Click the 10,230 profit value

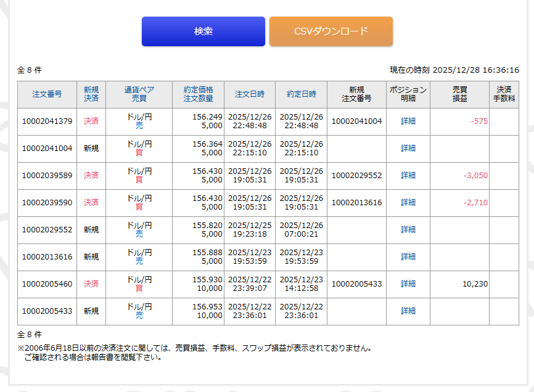(475, 284)
